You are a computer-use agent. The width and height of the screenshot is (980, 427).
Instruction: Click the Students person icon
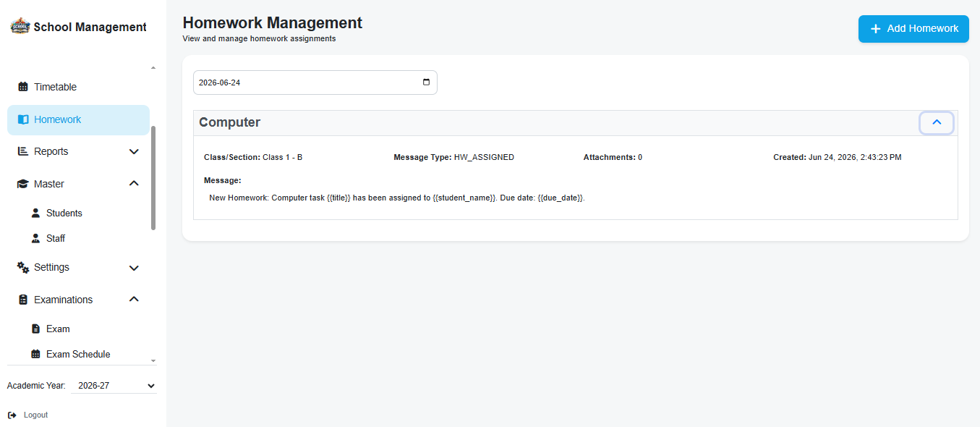click(x=35, y=213)
